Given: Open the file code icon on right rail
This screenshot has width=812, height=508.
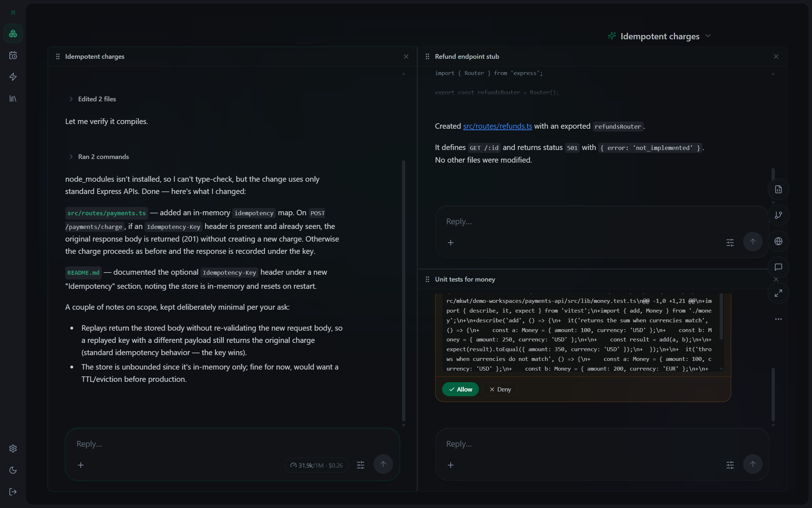Looking at the screenshot, I should pos(778,189).
